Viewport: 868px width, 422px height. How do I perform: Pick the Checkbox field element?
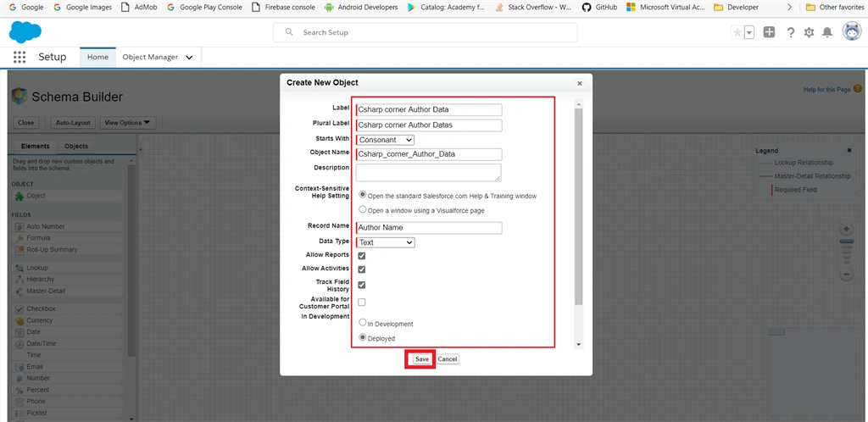click(x=67, y=308)
